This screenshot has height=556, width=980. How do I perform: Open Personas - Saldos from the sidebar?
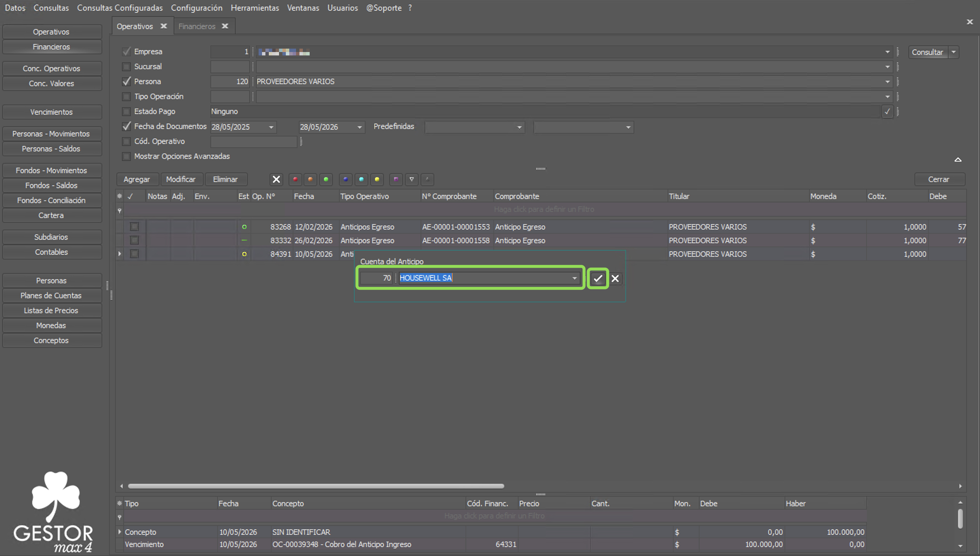click(x=51, y=149)
